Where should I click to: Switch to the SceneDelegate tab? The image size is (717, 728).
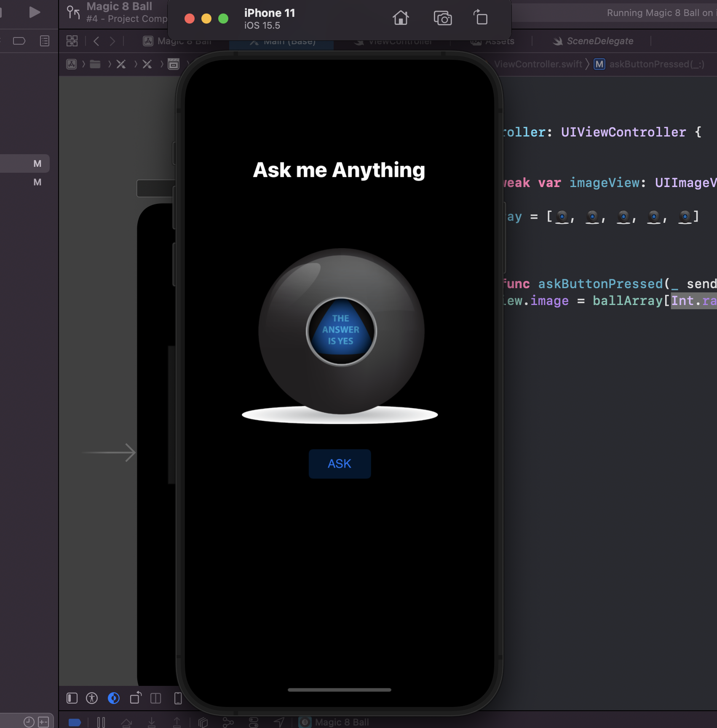[x=593, y=41]
